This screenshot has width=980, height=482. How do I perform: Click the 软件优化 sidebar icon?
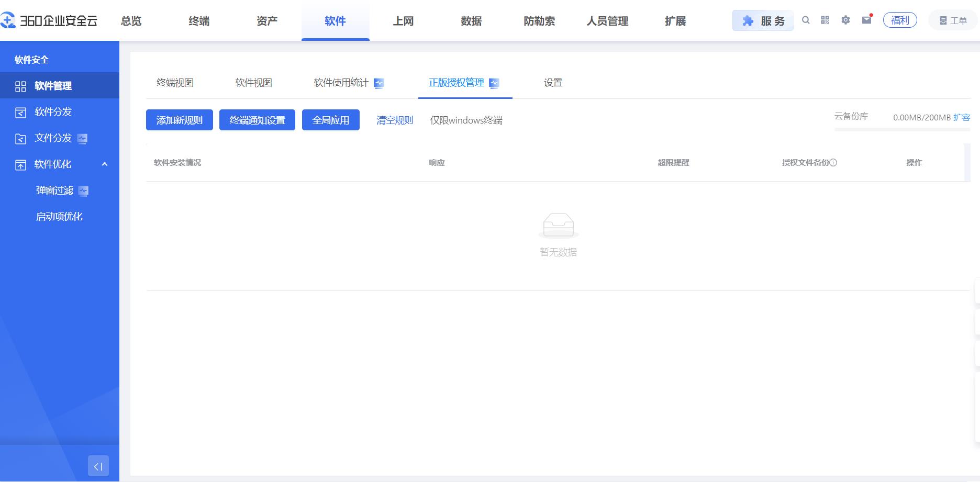[20, 165]
